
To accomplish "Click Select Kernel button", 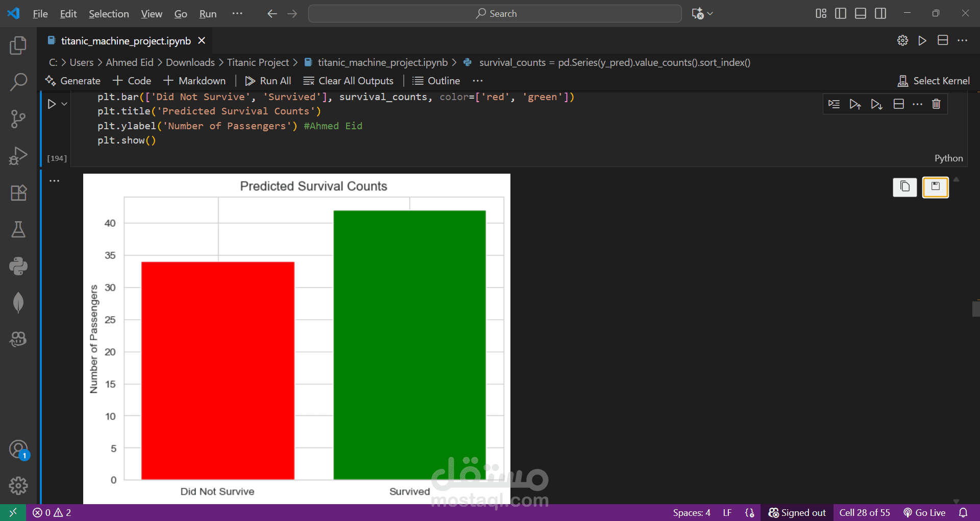I will (x=934, y=81).
